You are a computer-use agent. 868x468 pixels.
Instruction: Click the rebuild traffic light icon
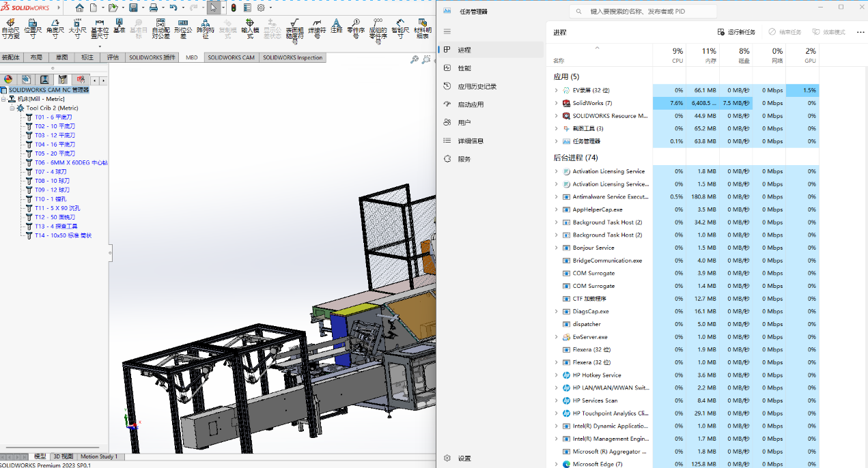click(233, 8)
